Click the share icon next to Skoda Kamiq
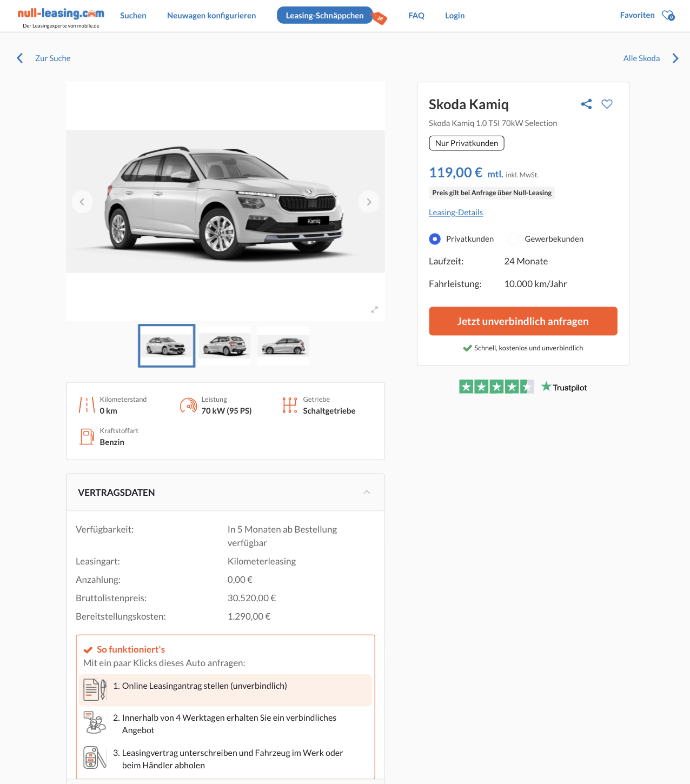Viewport: 690px width, 784px height. 586,104
